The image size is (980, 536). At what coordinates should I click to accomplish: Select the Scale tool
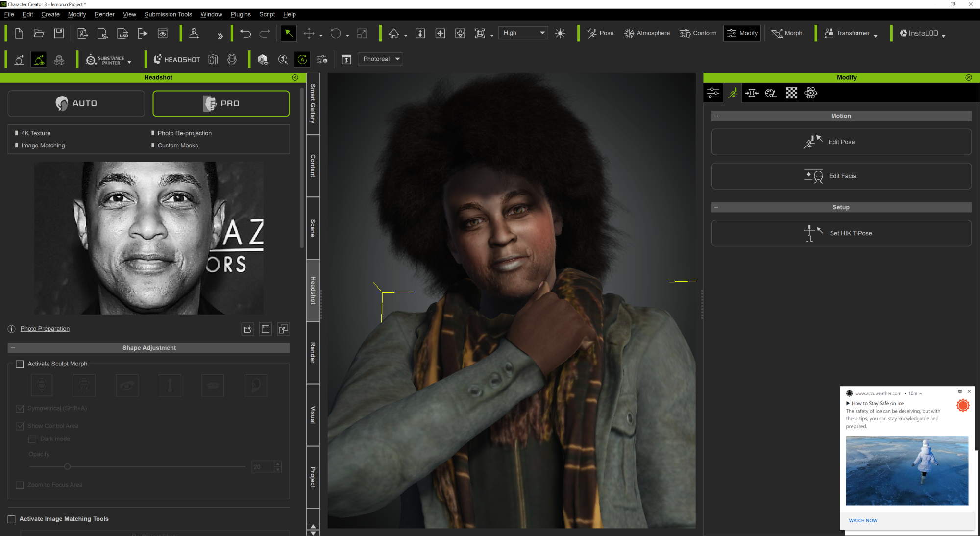pos(362,33)
